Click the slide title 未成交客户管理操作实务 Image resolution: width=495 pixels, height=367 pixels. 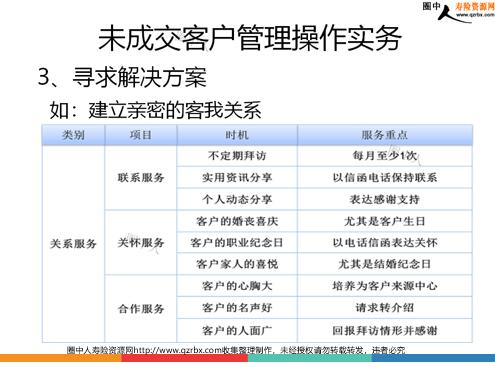[250, 38]
